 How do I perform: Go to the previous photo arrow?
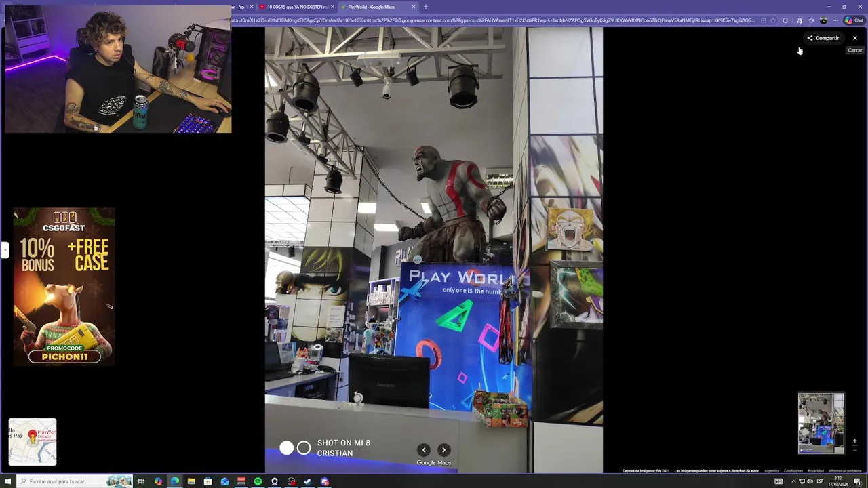tap(424, 449)
